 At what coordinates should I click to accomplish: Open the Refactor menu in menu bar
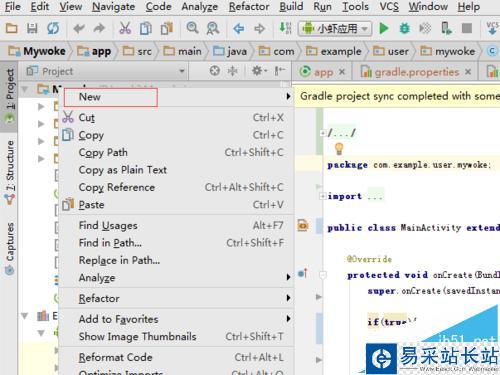(x=249, y=6)
